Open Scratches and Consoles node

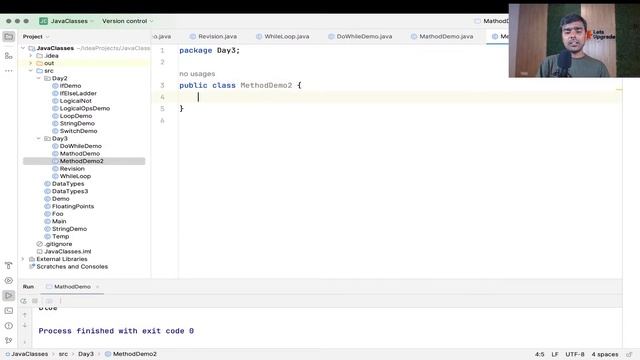(72, 267)
